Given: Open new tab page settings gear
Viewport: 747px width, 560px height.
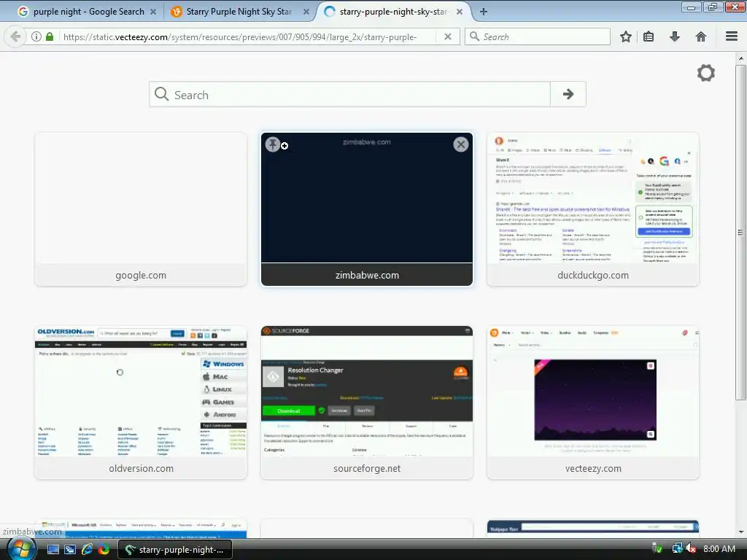Looking at the screenshot, I should [x=705, y=73].
